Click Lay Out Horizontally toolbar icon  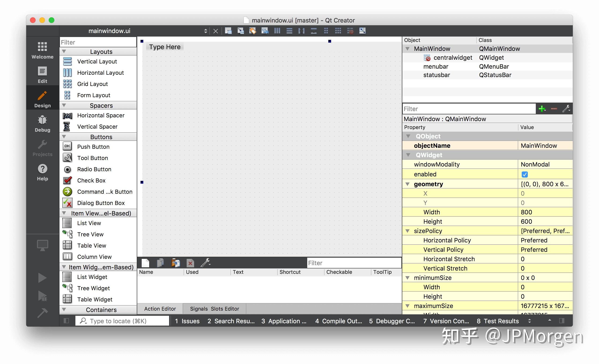(x=277, y=31)
